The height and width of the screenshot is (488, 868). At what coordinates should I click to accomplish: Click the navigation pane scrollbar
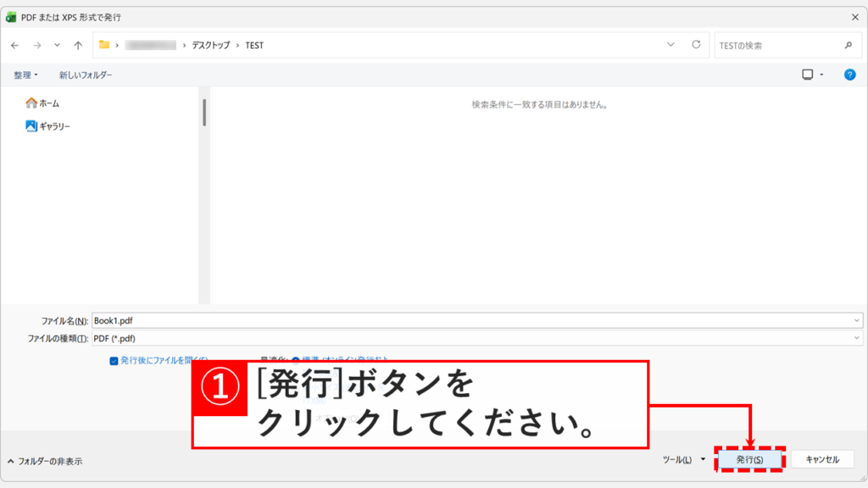tap(204, 113)
